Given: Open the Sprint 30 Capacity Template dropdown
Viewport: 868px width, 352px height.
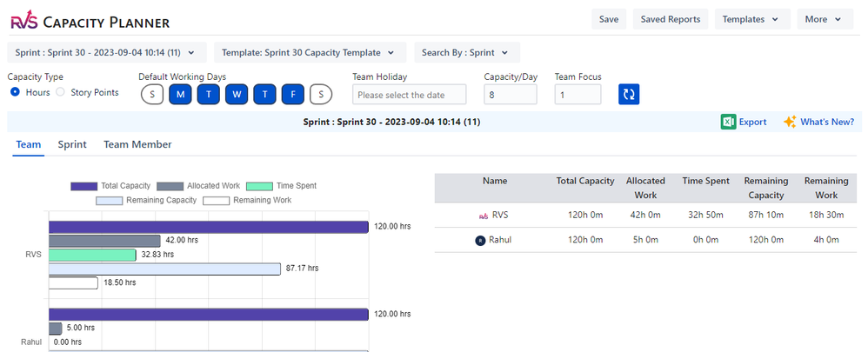Looking at the screenshot, I should 310,52.
